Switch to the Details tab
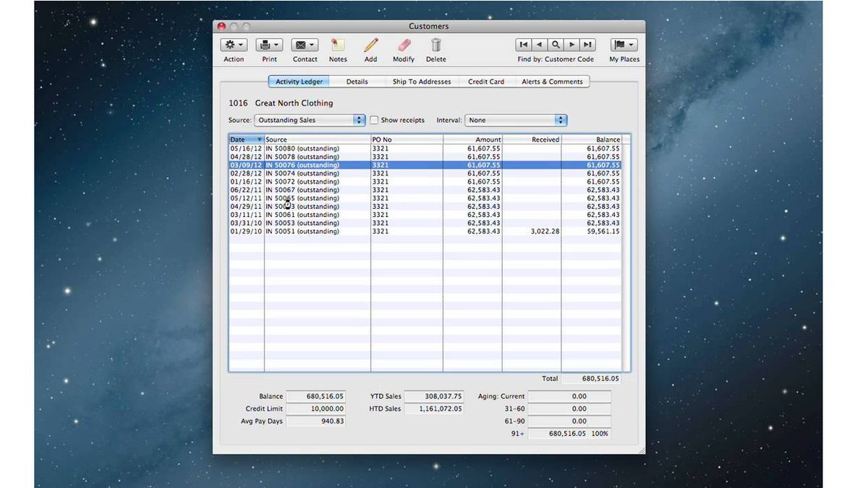The image size is (868, 488). pos(357,81)
